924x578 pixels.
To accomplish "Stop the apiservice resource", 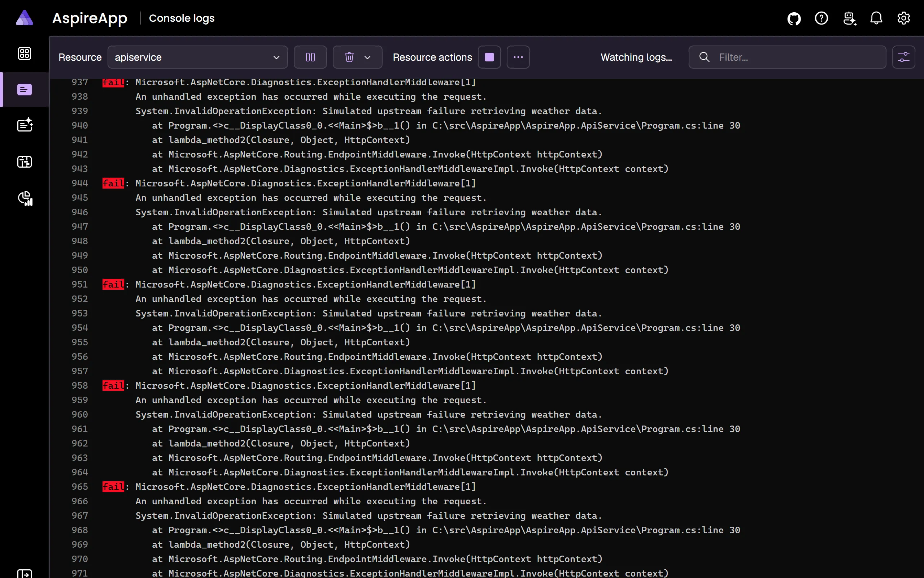I will tap(489, 57).
